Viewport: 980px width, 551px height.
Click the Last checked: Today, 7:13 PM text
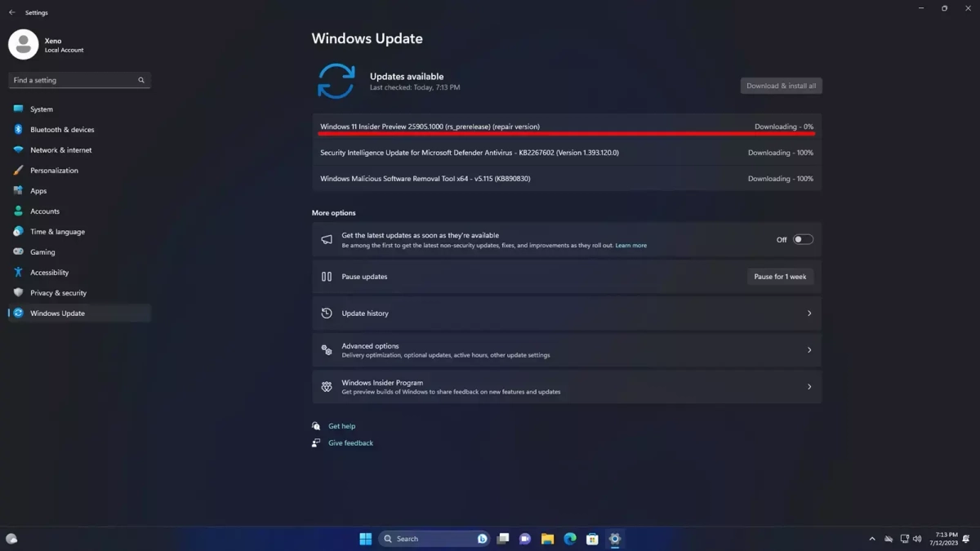click(x=415, y=87)
